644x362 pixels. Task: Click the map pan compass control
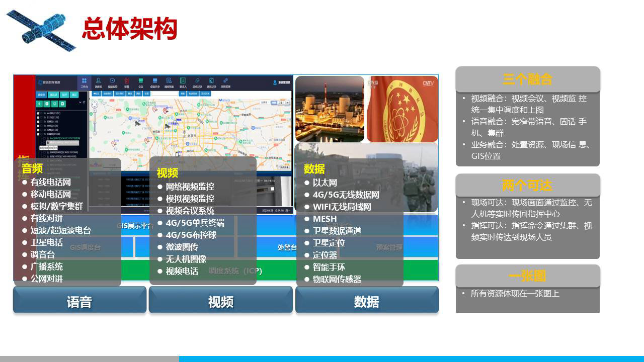pyautogui.click(x=95, y=105)
